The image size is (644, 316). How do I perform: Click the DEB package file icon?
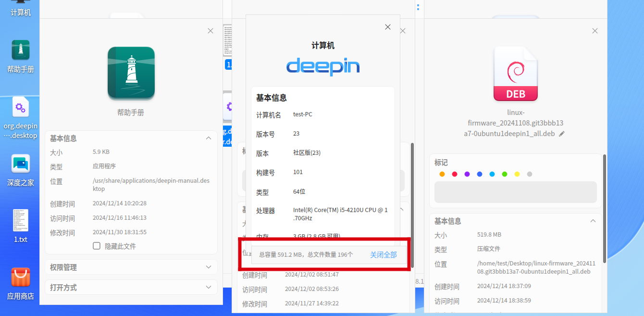click(x=515, y=74)
